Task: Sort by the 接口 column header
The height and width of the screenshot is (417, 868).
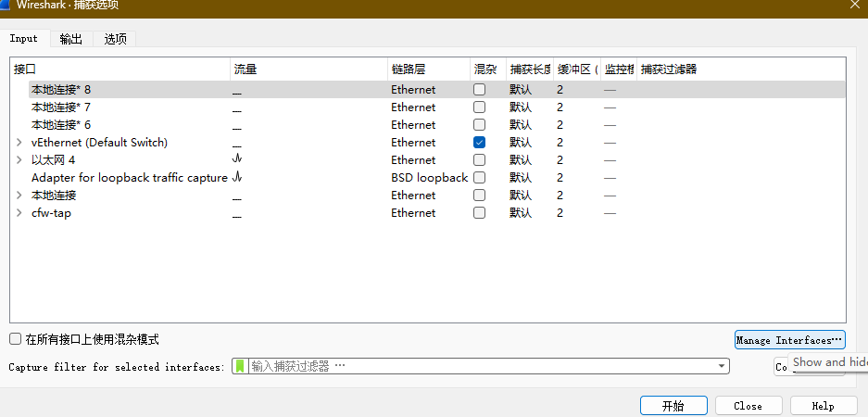Action: point(120,69)
